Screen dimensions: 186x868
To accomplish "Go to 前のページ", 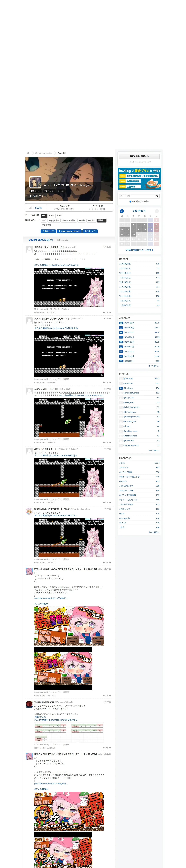I will click(48, 231).
